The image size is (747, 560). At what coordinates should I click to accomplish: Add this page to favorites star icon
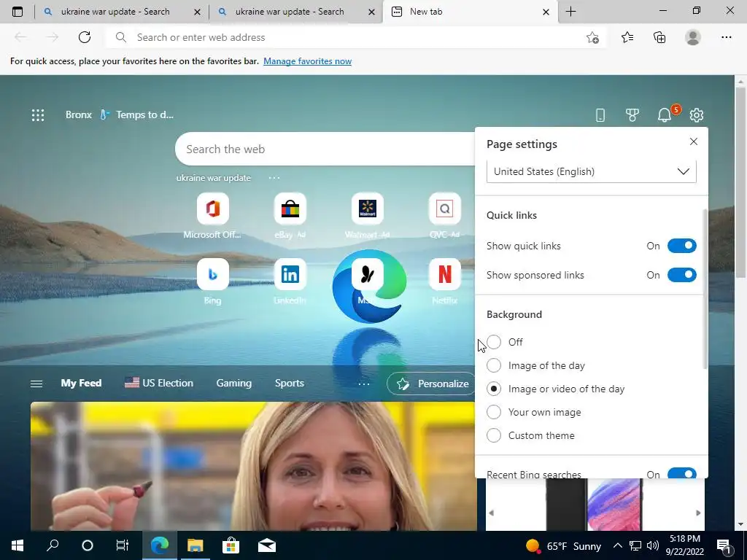[592, 38]
